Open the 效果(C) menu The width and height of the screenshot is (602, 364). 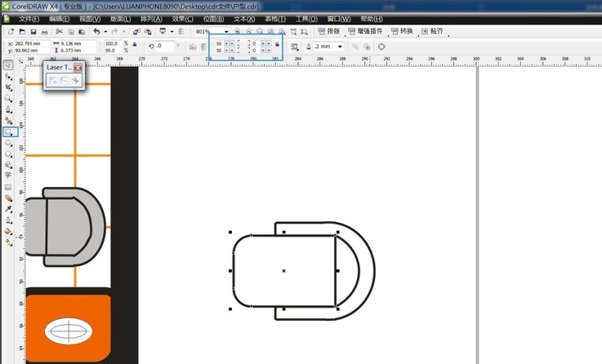(x=183, y=18)
